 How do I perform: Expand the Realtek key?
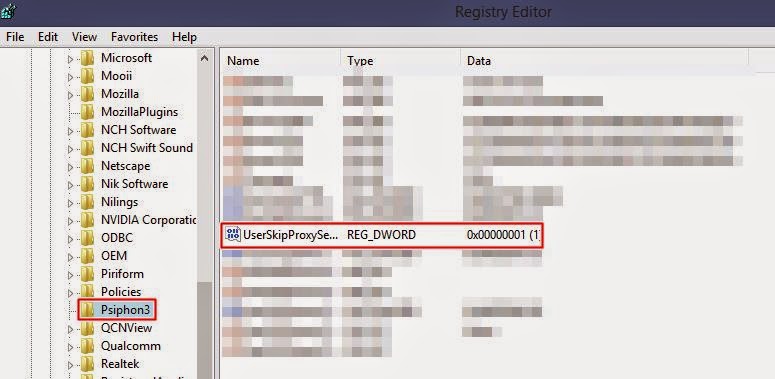pos(70,366)
